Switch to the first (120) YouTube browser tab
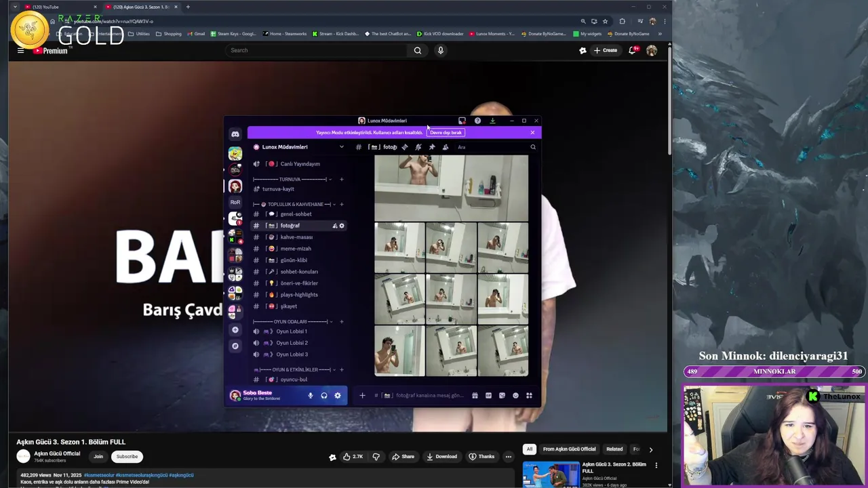The height and width of the screenshot is (488, 868). click(x=61, y=7)
